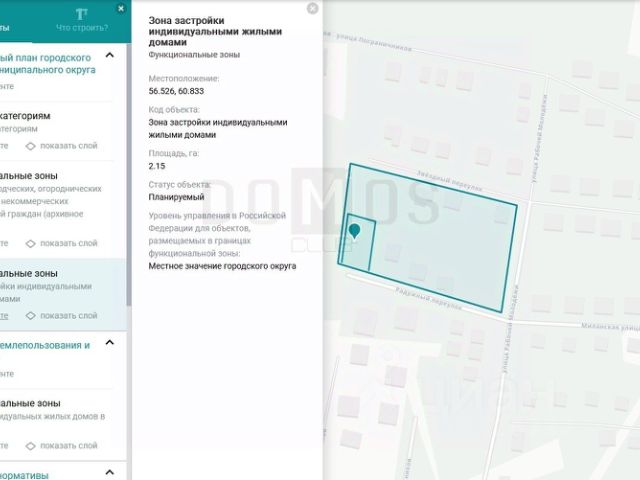The width and height of the screenshot is (640, 480).
Task: Collapse the городского округа plan section chevron
Action: (x=110, y=55)
